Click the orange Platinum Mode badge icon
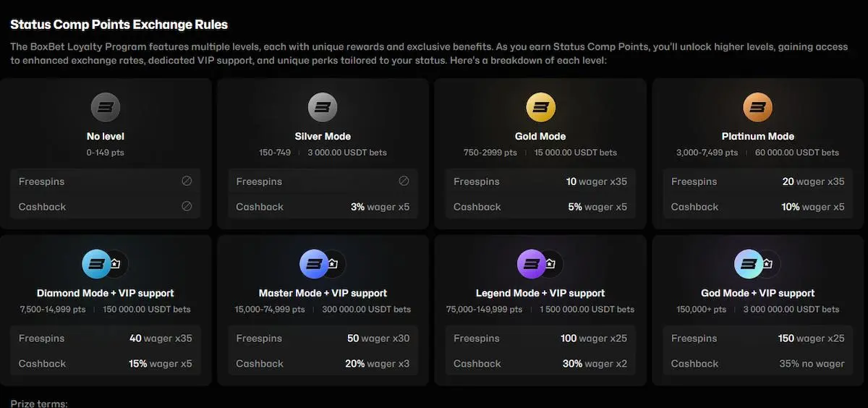 point(757,108)
